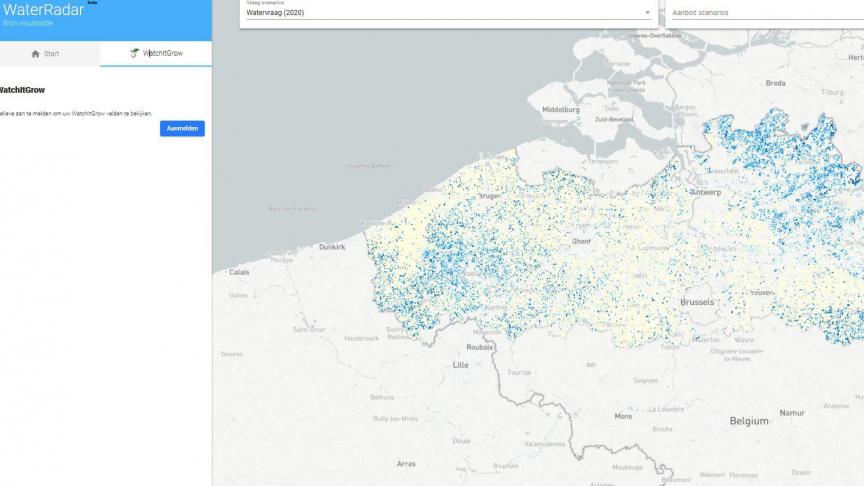The height and width of the screenshot is (486, 864).
Task: Open the Aanbod scenarios dropdown
Action: tap(768, 13)
